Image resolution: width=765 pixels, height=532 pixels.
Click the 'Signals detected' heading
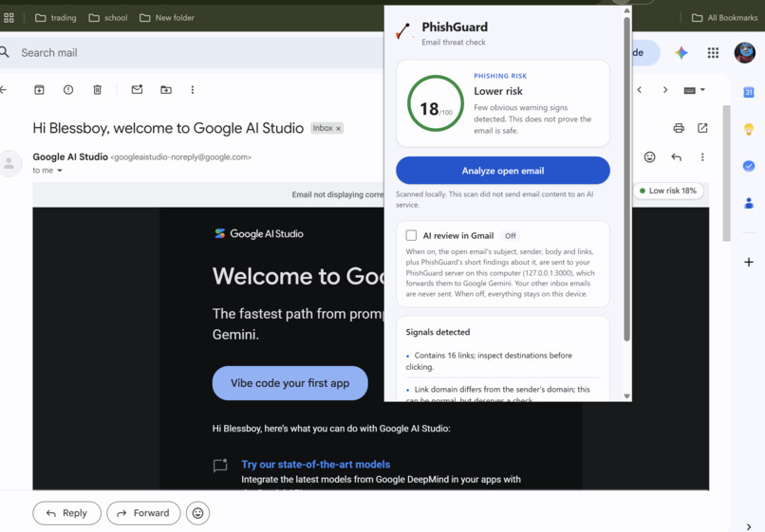(438, 332)
